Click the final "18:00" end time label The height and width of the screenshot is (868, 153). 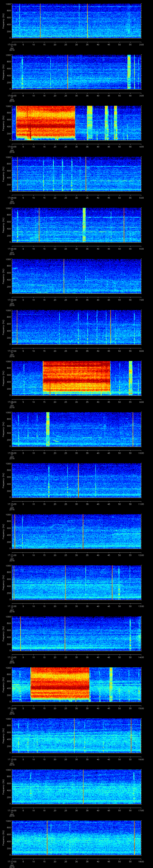(x=141, y=861)
